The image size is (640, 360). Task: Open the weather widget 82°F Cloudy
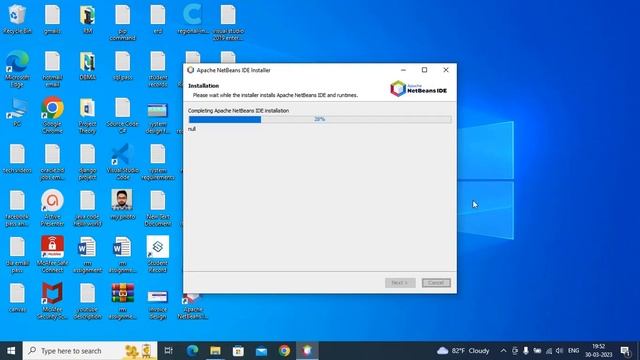(463, 351)
